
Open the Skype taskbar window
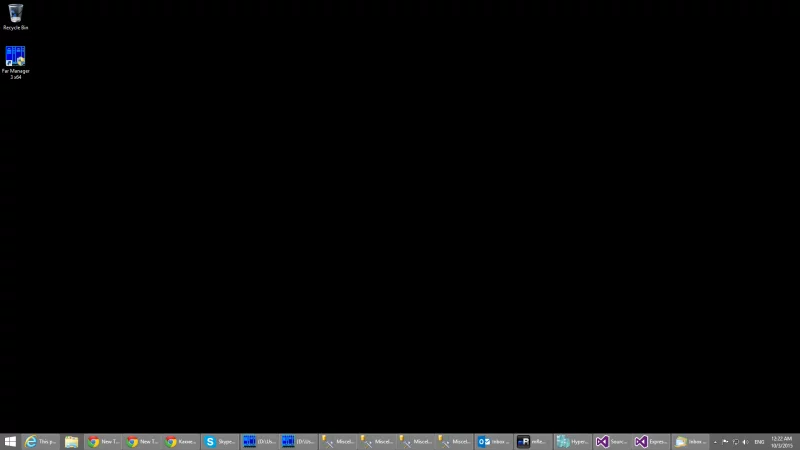tap(220, 442)
